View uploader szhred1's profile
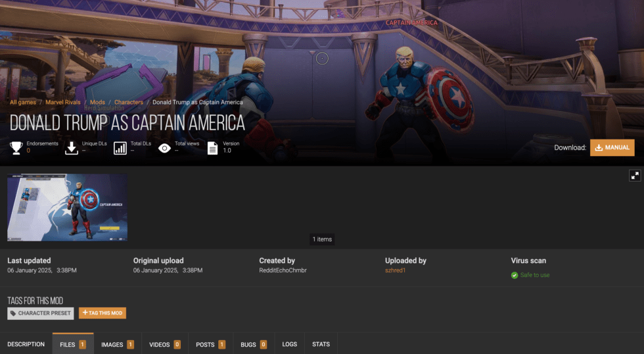This screenshot has width=644, height=354. 395,270
